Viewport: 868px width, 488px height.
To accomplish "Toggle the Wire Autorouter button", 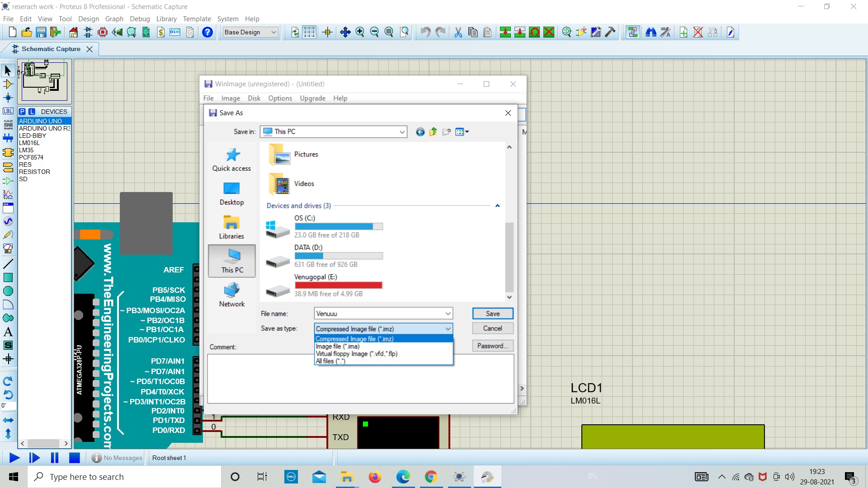I will [x=633, y=32].
